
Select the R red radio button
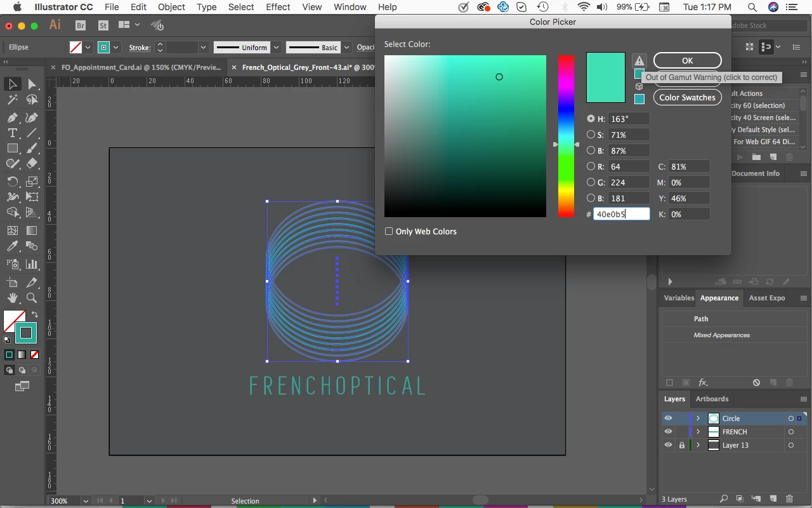pos(591,166)
